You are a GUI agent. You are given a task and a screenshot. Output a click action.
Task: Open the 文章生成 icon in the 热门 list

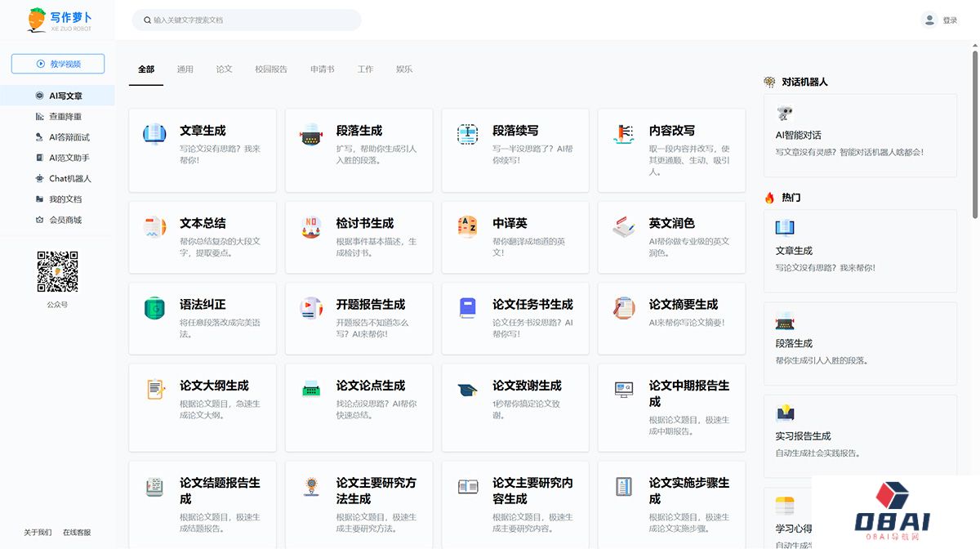(x=785, y=227)
